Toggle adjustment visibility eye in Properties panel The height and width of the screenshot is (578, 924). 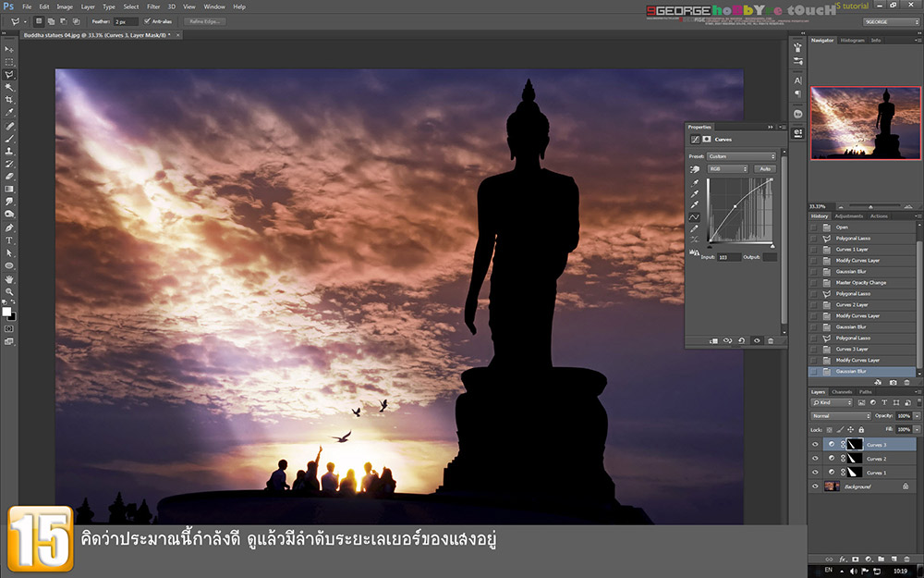click(x=757, y=341)
